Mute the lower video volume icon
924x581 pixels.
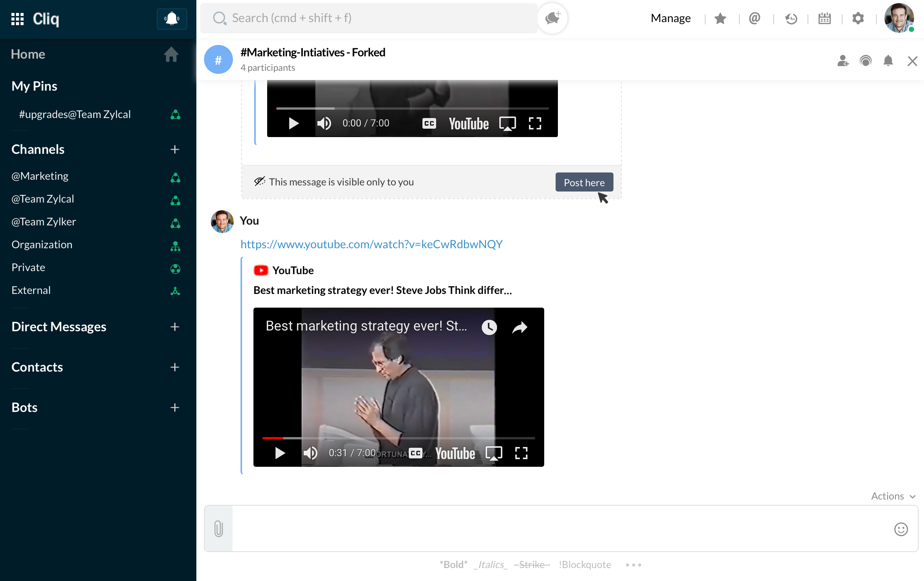click(x=310, y=453)
